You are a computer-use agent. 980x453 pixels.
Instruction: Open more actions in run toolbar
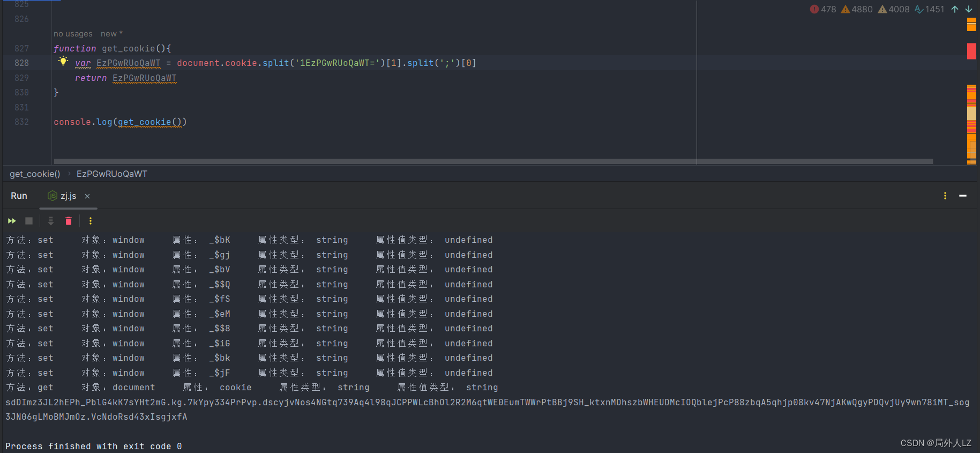(91, 221)
